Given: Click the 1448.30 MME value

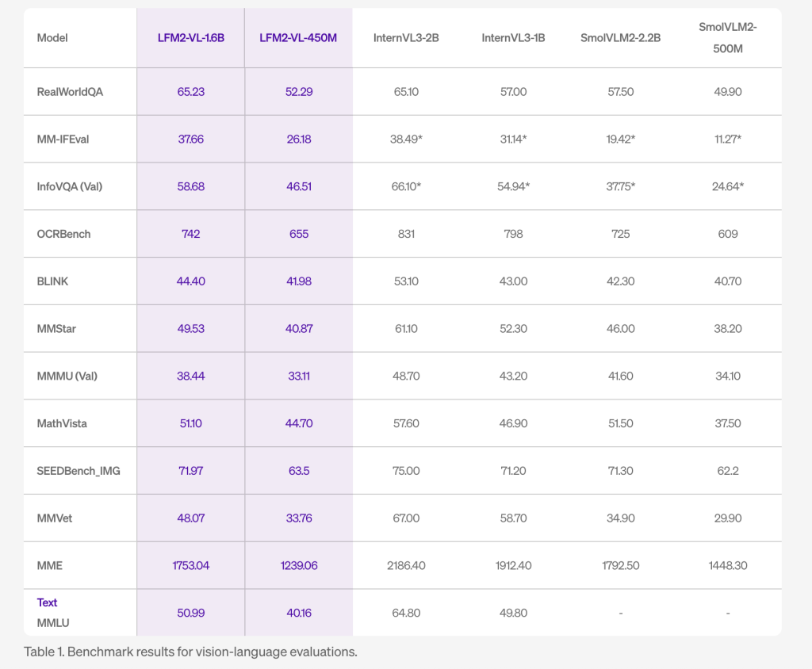Looking at the screenshot, I should coord(728,565).
